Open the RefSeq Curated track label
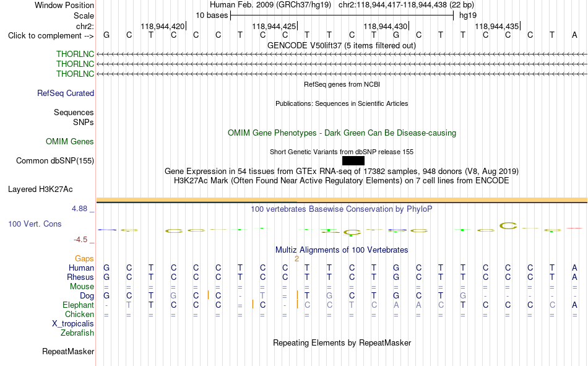This screenshot has height=366, width=588. [66, 93]
